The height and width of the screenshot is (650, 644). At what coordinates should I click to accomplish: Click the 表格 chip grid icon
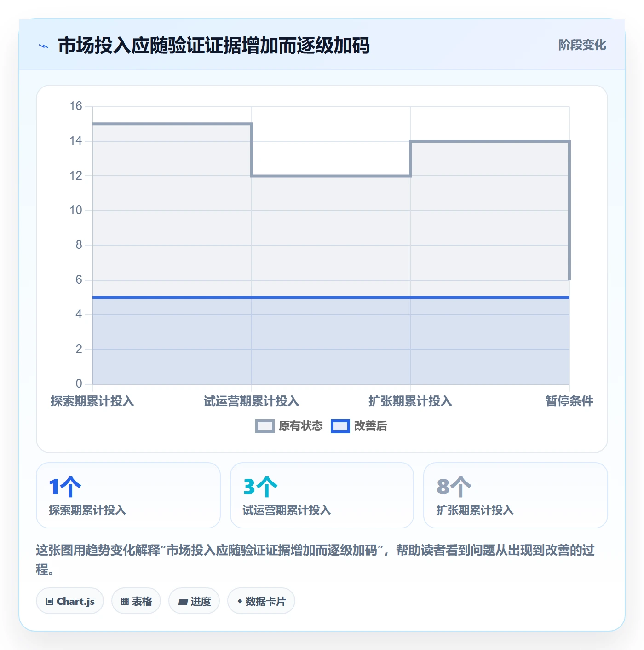[x=125, y=602]
